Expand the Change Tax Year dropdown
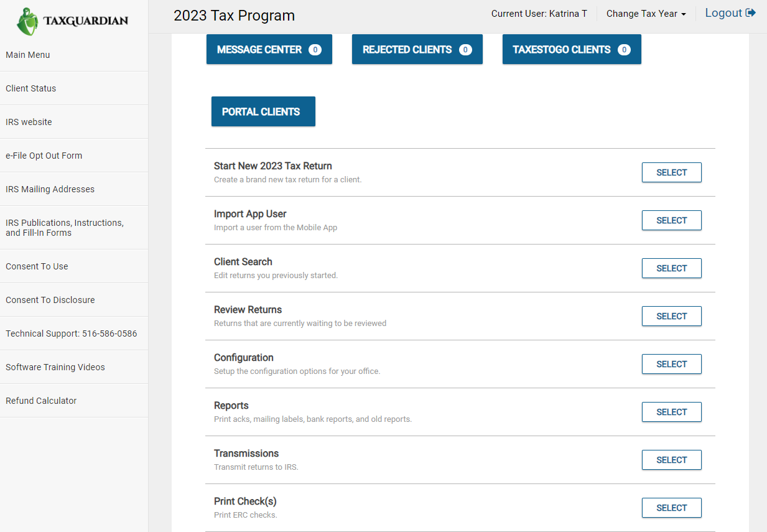The image size is (767, 532). (x=646, y=13)
